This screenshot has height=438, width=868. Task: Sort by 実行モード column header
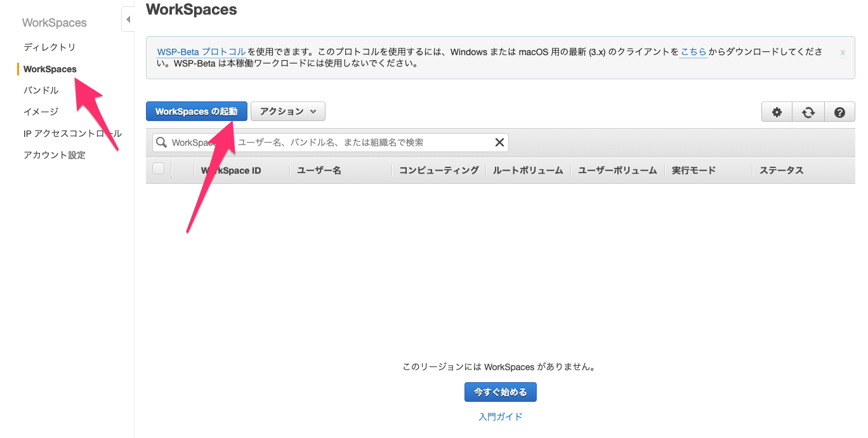tap(694, 171)
